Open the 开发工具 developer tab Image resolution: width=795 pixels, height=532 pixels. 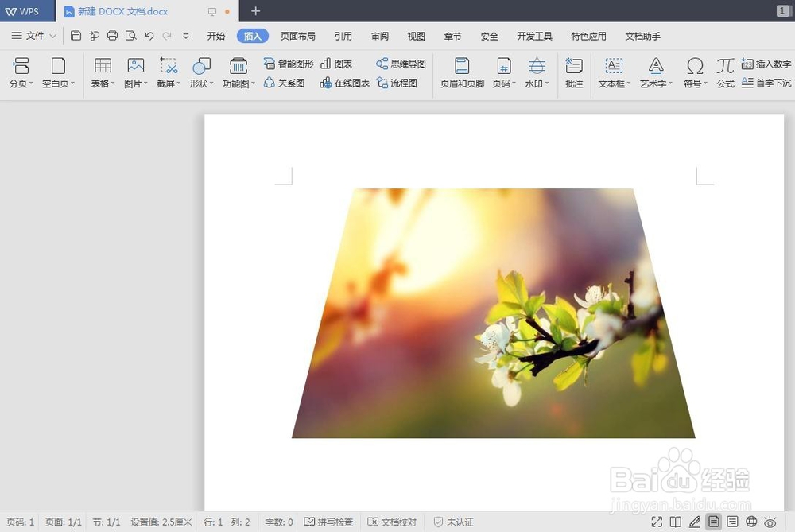pos(534,36)
